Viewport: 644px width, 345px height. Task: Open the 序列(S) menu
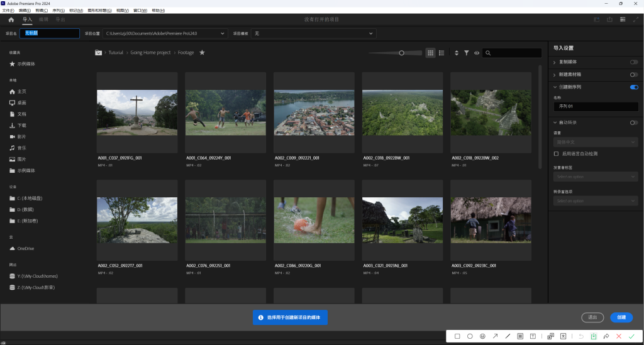58,11
